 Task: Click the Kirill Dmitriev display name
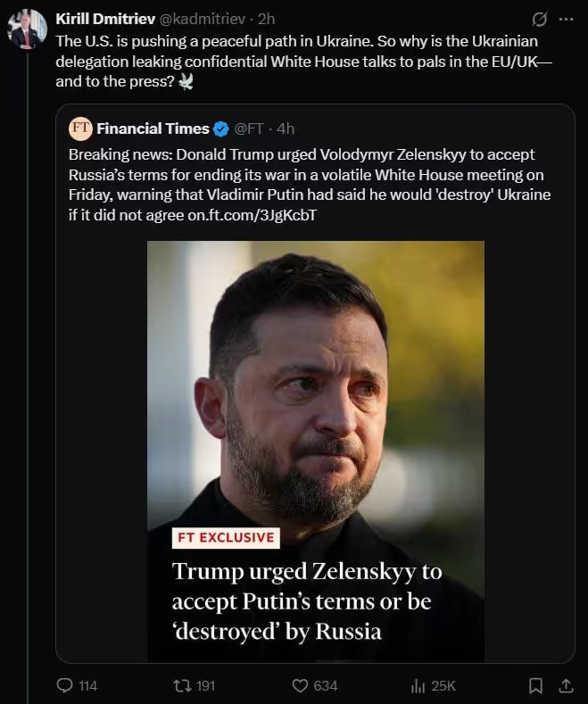[105, 20]
